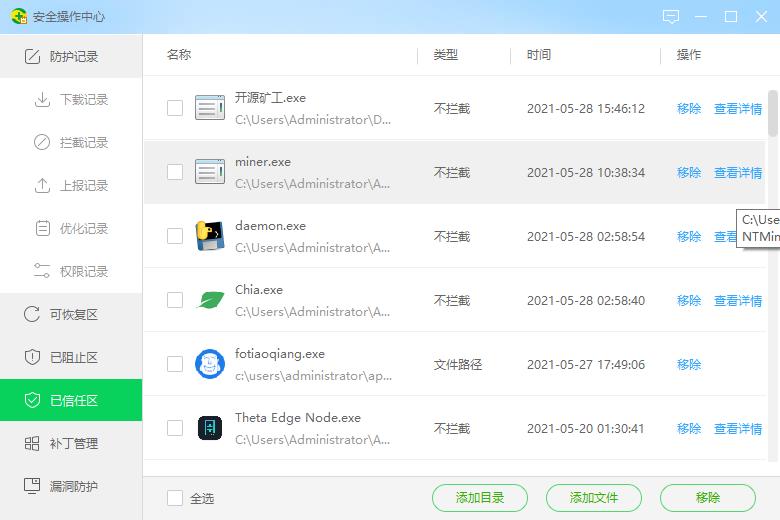Remove Theta Edge Node.exe via 移除

click(689, 428)
